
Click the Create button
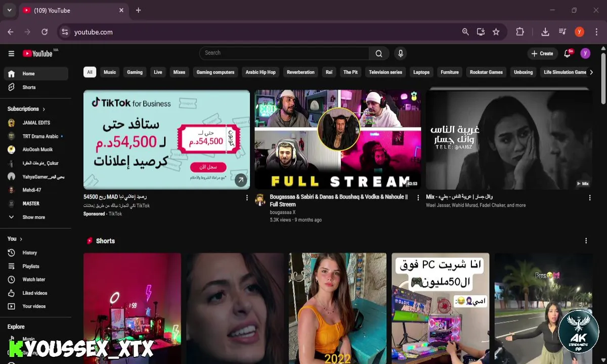coord(542,54)
